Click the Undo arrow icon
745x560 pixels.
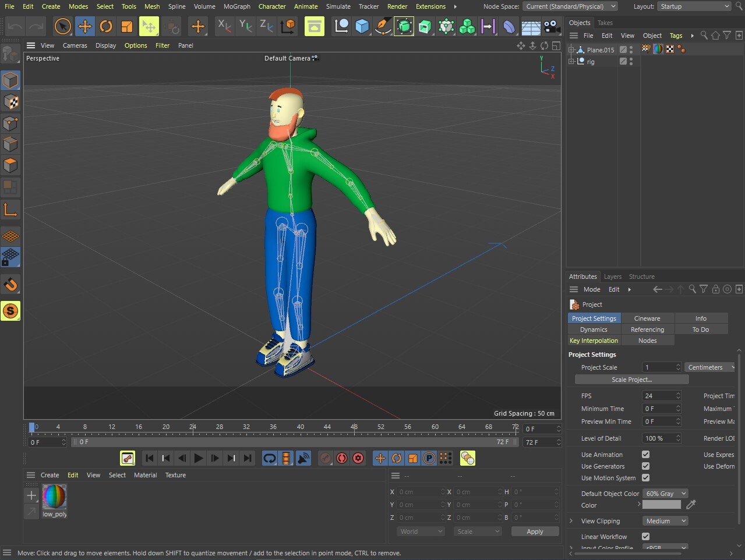15,26
